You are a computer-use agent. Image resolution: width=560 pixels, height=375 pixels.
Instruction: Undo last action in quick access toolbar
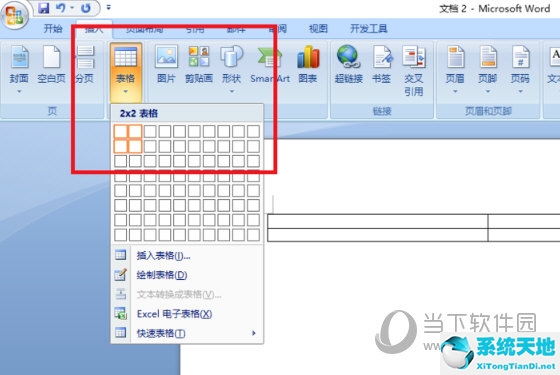click(61, 8)
